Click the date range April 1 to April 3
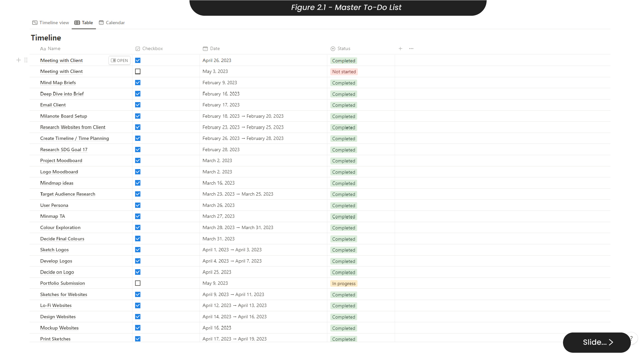This screenshot has width=642, height=364. [x=232, y=250]
